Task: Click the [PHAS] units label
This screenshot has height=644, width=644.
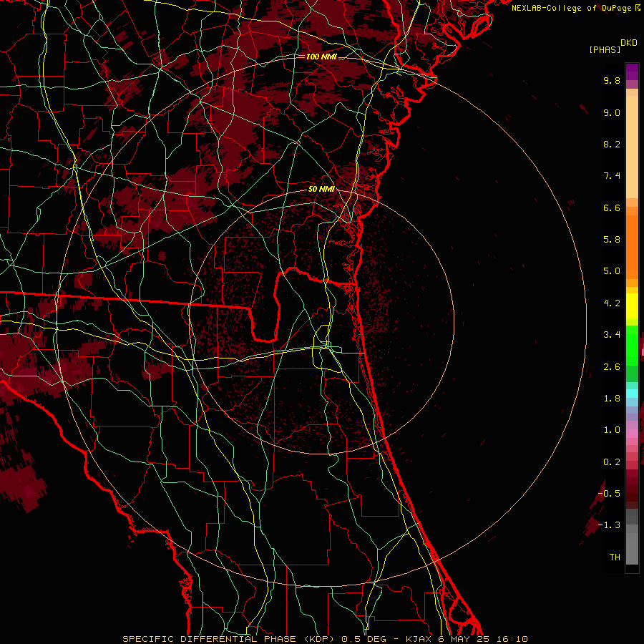Action: pyautogui.click(x=605, y=49)
